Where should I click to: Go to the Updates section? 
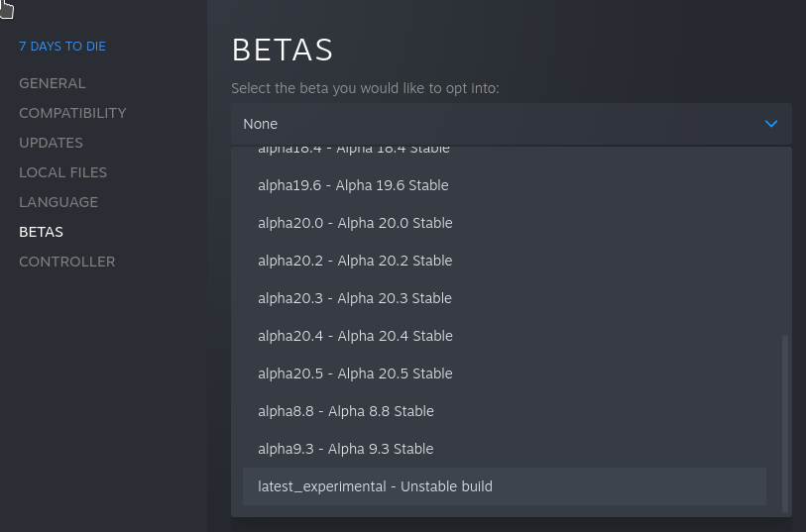point(51,143)
